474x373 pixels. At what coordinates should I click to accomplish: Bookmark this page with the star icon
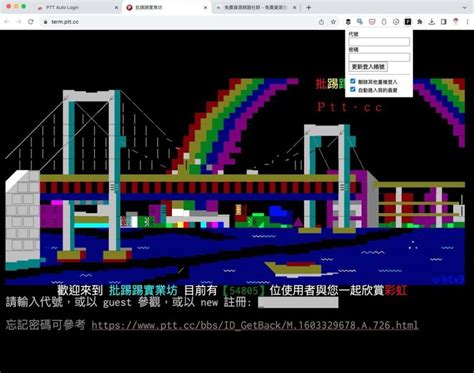pyautogui.click(x=333, y=22)
